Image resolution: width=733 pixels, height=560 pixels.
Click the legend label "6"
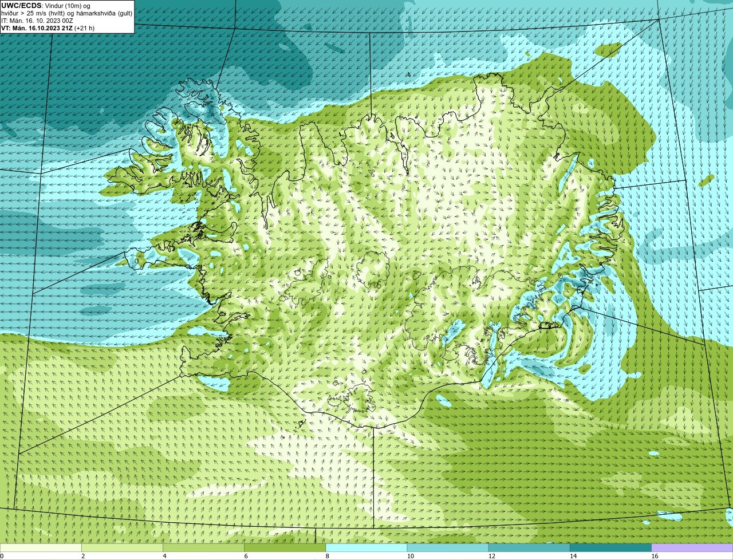coord(246,556)
